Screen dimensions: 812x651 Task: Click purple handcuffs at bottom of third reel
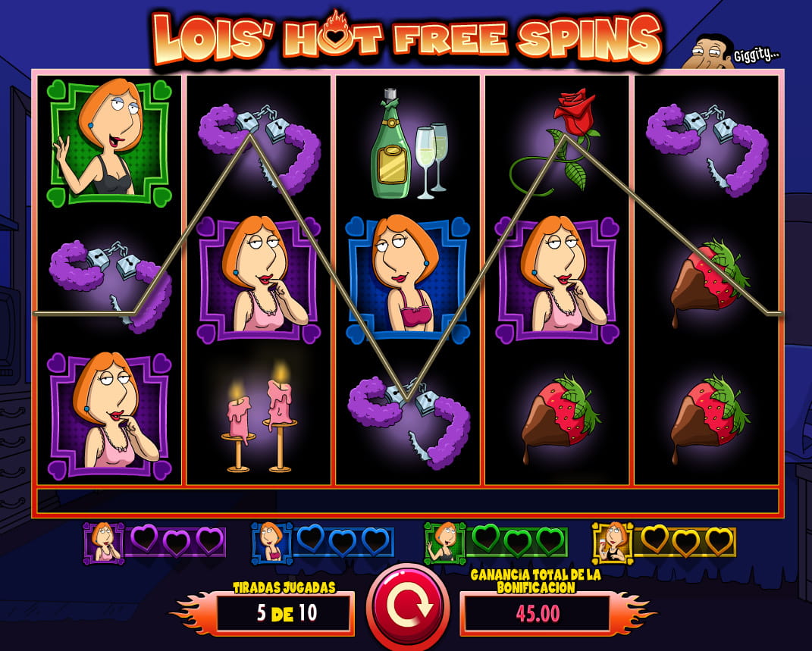(x=409, y=424)
